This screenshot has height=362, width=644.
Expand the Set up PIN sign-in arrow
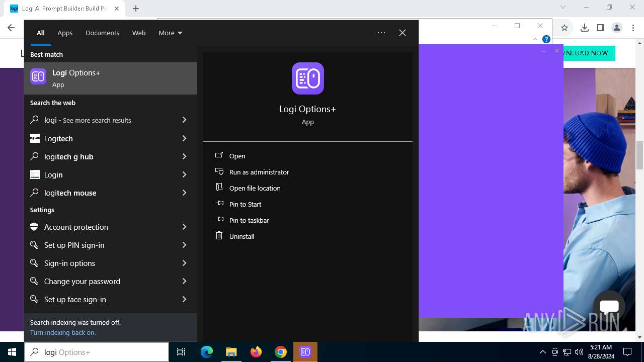(x=184, y=245)
